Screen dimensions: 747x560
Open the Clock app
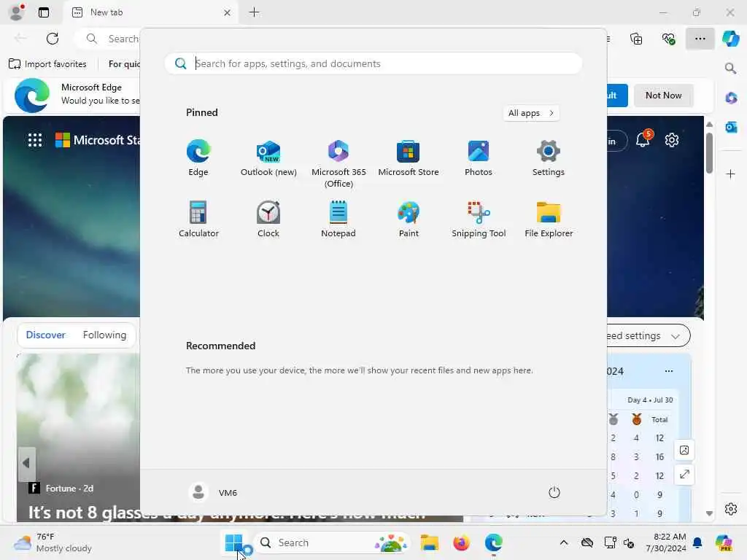268,219
